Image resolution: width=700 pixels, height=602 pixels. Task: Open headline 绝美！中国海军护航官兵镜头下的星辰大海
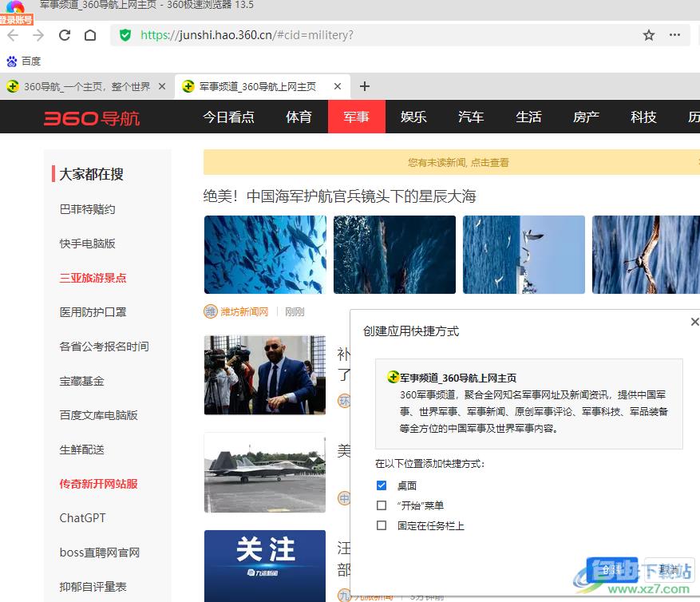coord(339,196)
